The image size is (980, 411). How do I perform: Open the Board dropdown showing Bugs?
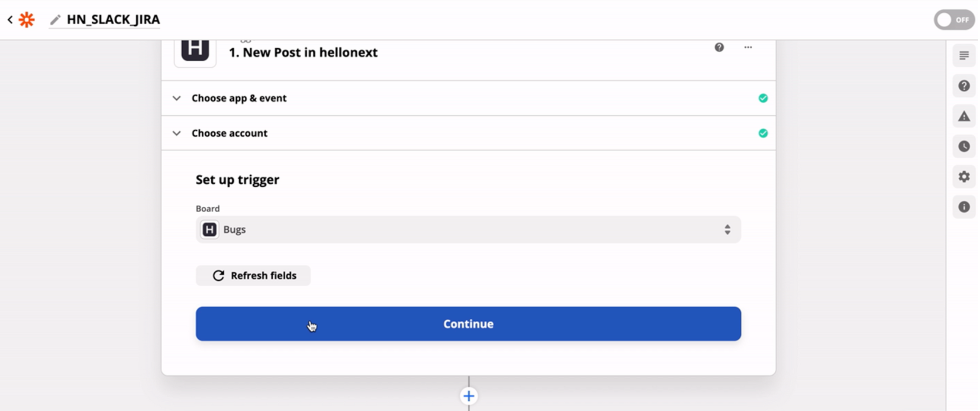pyautogui.click(x=468, y=230)
